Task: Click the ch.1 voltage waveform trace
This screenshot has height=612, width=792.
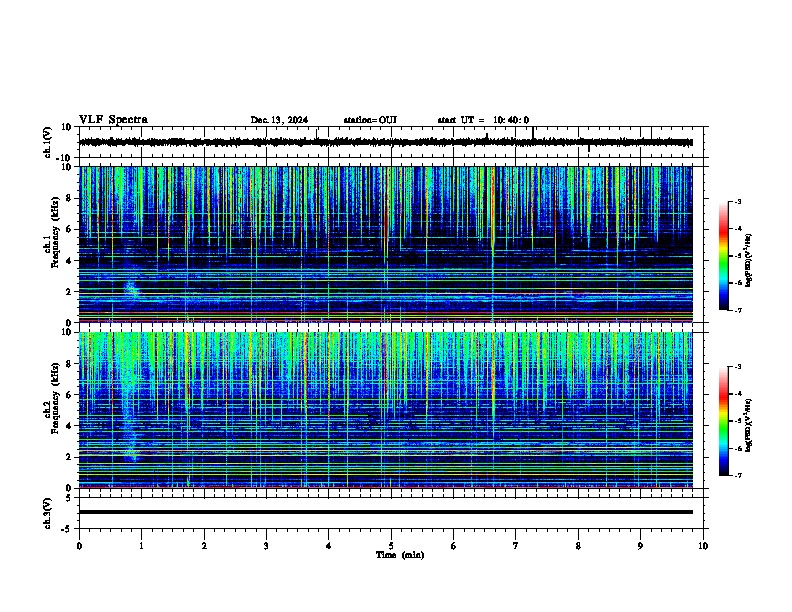Action: [386, 142]
